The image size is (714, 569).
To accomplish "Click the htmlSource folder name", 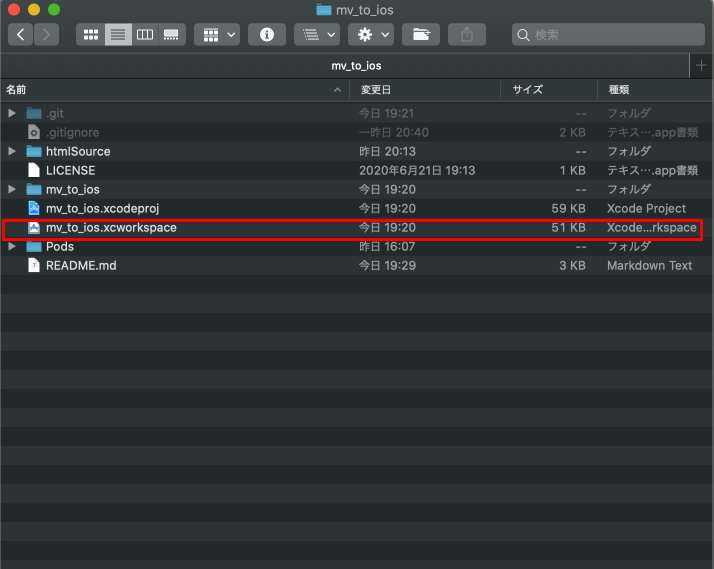I will pos(78,152).
